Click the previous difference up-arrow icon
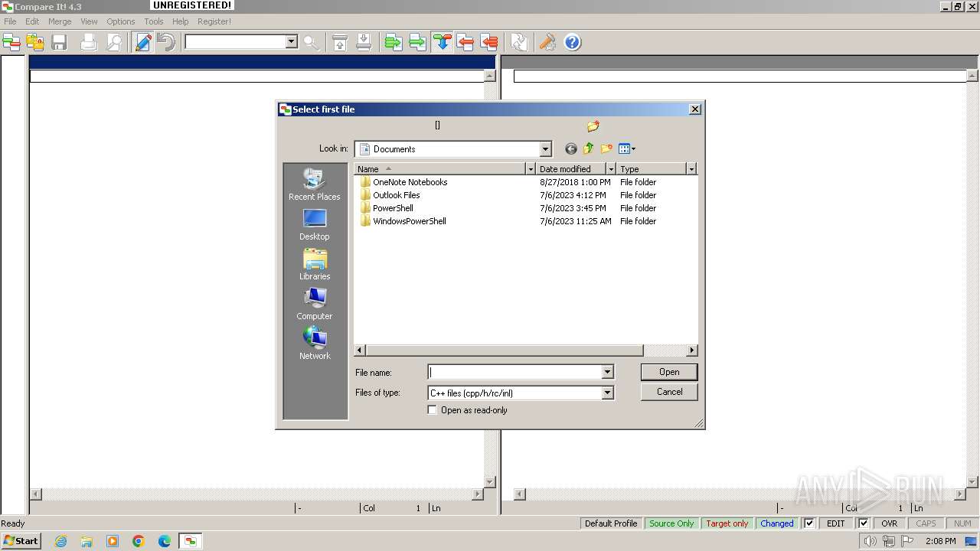Image resolution: width=980 pixels, height=551 pixels. pyautogui.click(x=340, y=42)
